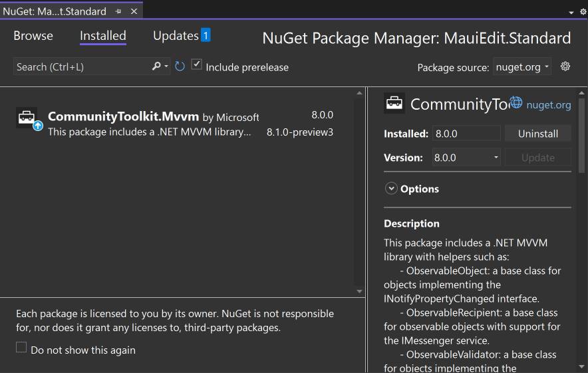This screenshot has width=588, height=373.
Task: Click the Uninstall button
Action: 537,134
